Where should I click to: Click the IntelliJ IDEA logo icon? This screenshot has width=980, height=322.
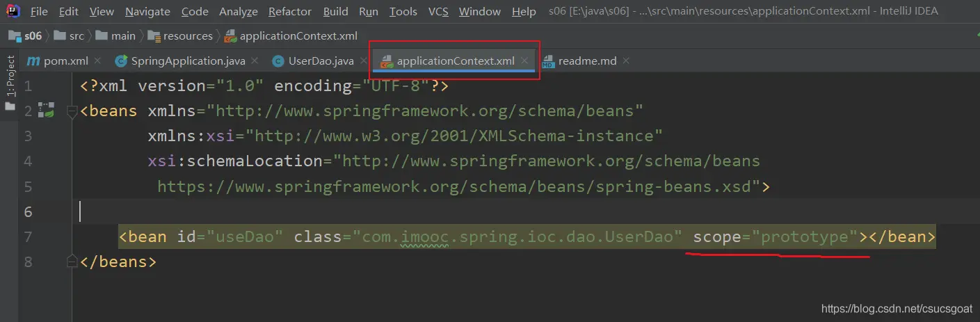click(x=14, y=12)
